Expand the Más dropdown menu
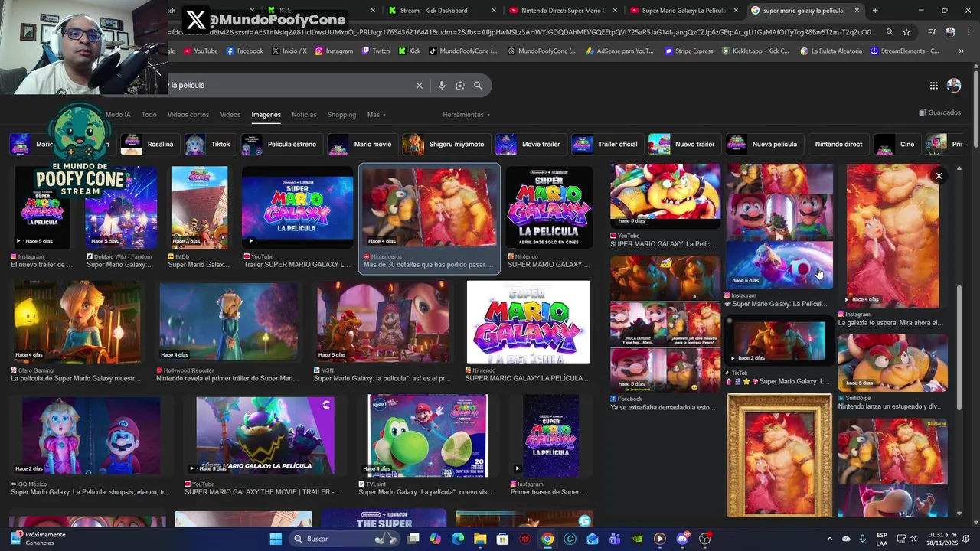Screen dimensions: 980x551 [376, 115]
